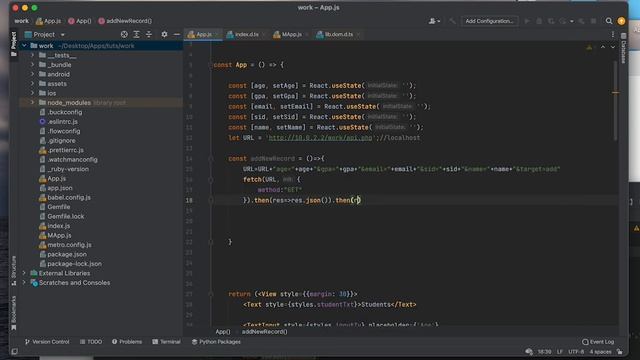Click the user account icon in toolbar
The height and width of the screenshot is (360, 640).
pos(434,21)
